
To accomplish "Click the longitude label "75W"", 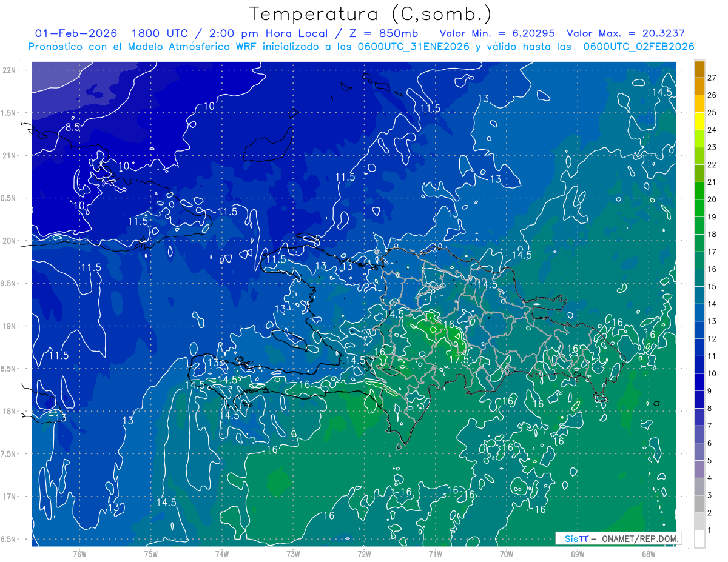I will pyautogui.click(x=150, y=554).
